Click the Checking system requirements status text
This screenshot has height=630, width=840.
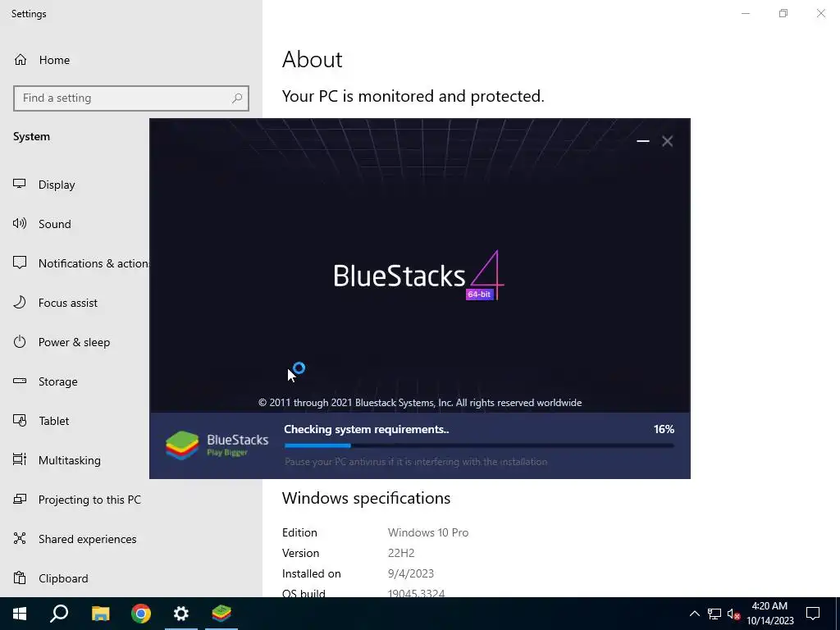click(367, 429)
